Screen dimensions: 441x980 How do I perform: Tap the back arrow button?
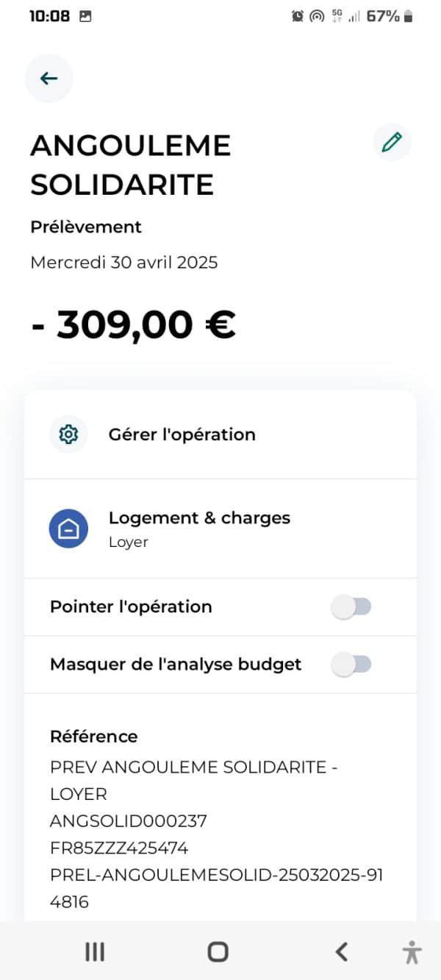49,79
